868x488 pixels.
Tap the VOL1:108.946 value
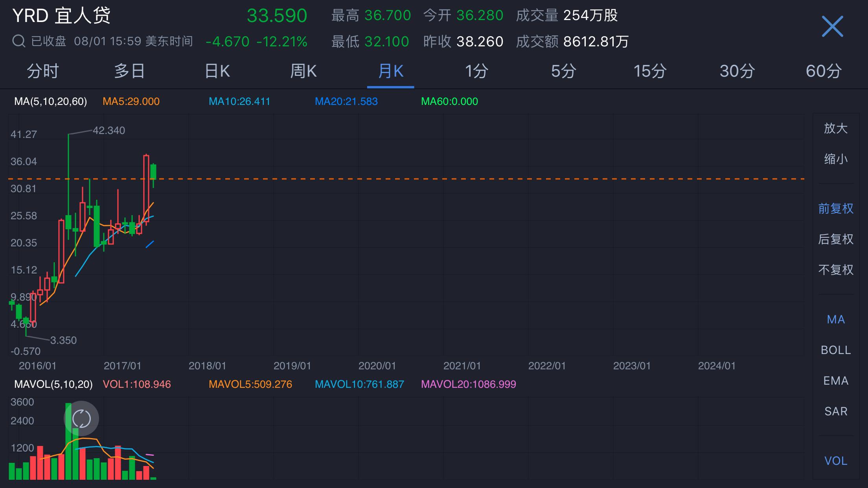[137, 384]
